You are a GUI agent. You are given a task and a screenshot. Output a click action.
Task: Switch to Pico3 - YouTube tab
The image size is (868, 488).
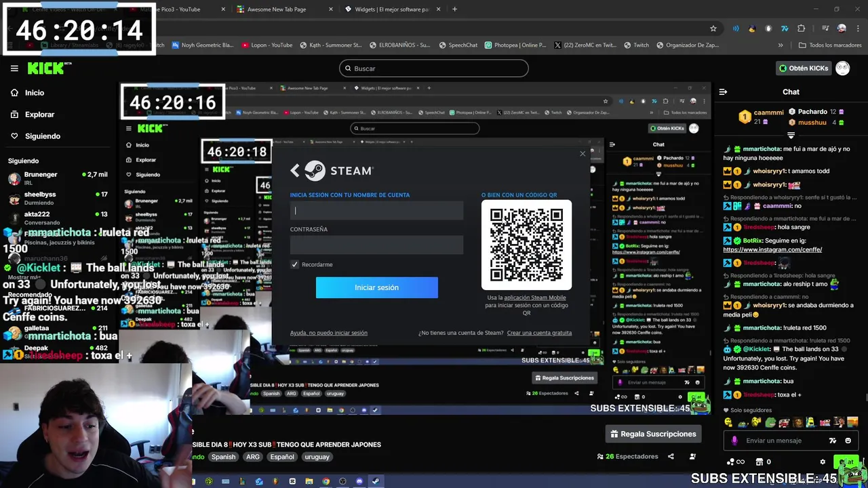pyautogui.click(x=176, y=9)
